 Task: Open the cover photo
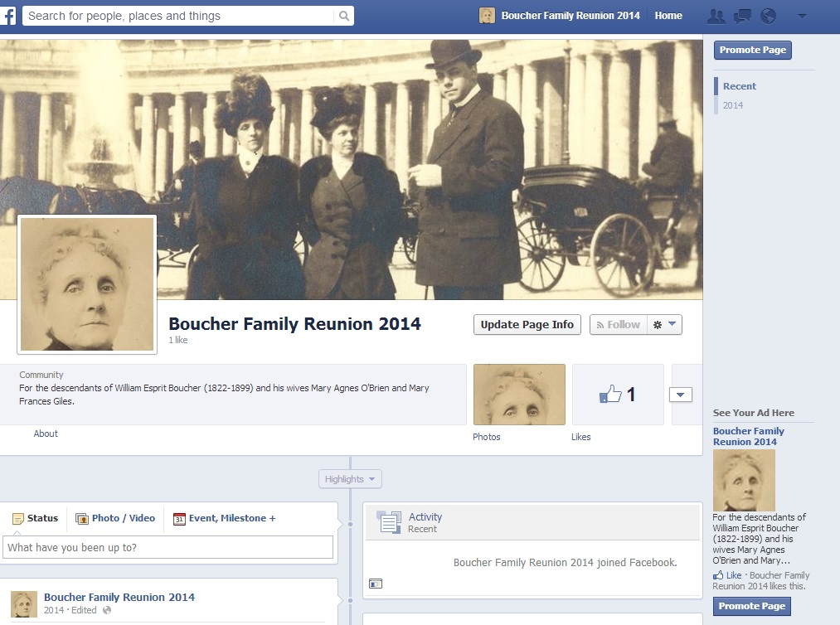pyautogui.click(x=352, y=169)
